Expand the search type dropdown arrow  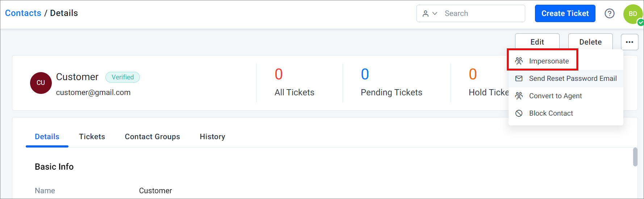click(x=435, y=13)
